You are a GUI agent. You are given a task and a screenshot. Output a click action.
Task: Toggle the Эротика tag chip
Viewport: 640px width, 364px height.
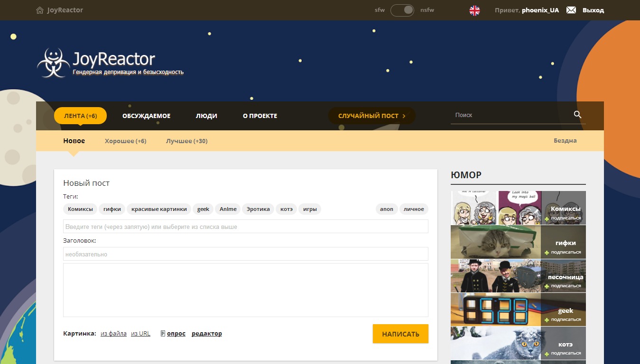(x=258, y=209)
